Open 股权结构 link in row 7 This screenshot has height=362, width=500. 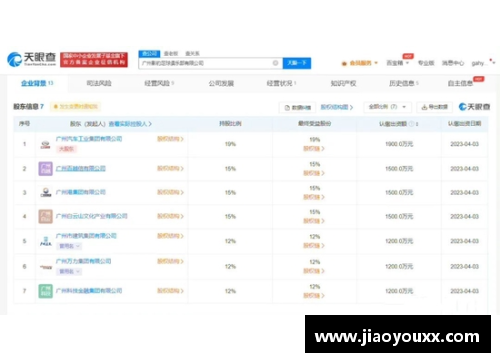[x=170, y=291]
